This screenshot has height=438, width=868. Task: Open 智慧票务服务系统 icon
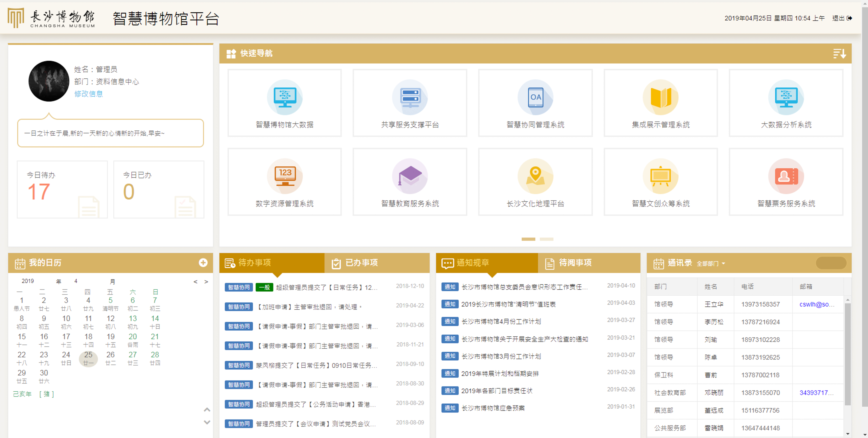coord(786,176)
